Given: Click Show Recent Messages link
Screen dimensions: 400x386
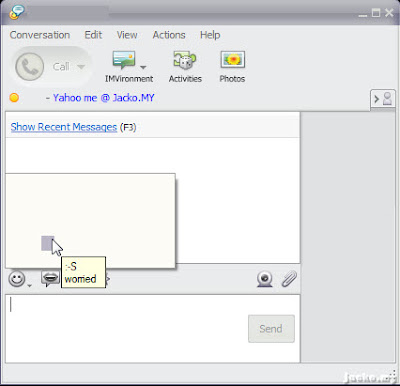Looking at the screenshot, I should click(64, 127).
